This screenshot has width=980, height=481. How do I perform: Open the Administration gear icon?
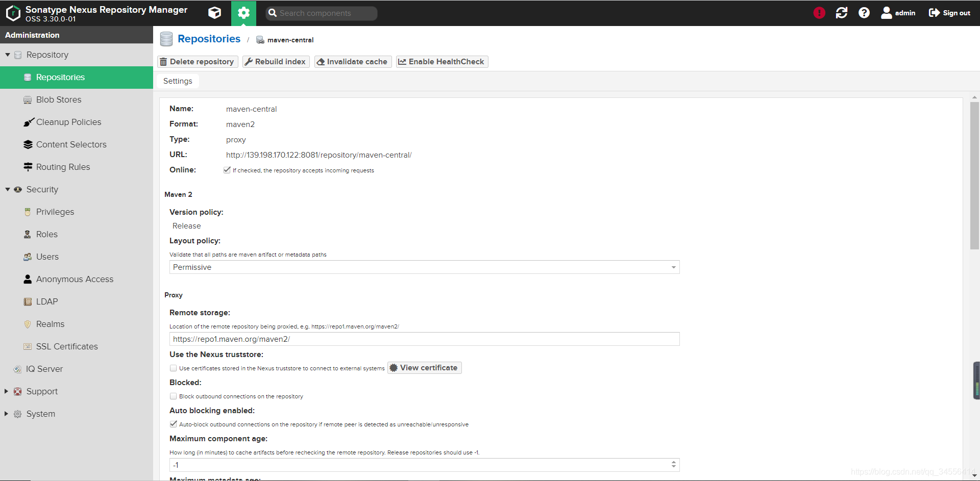[x=244, y=13]
